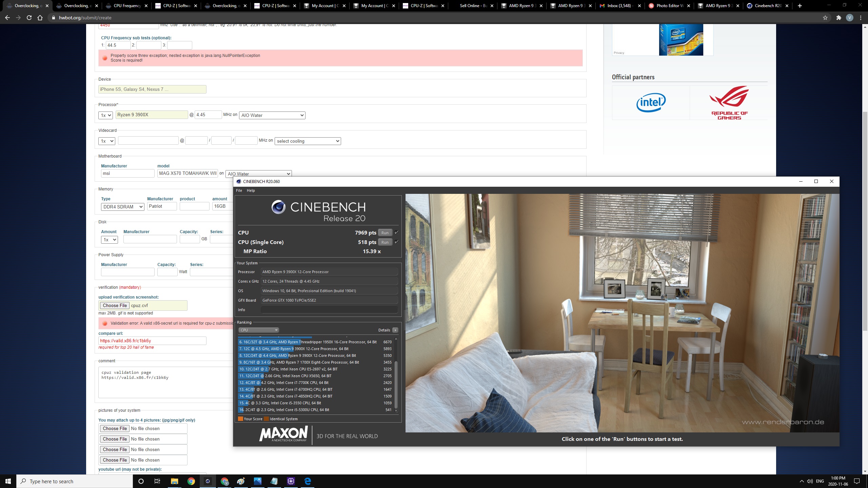The image size is (868, 488).
Task: Toggle checkbox next to CPU Single Core test
Action: (396, 242)
